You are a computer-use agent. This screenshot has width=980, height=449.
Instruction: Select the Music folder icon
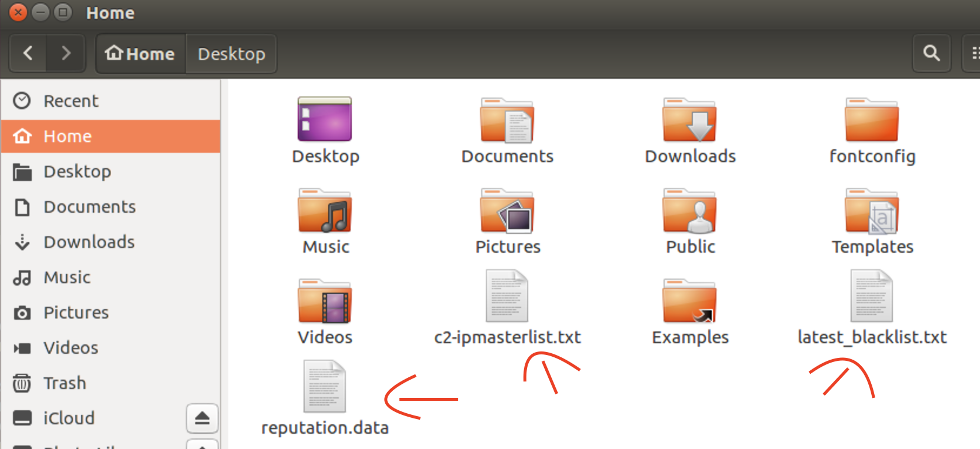coord(325,211)
